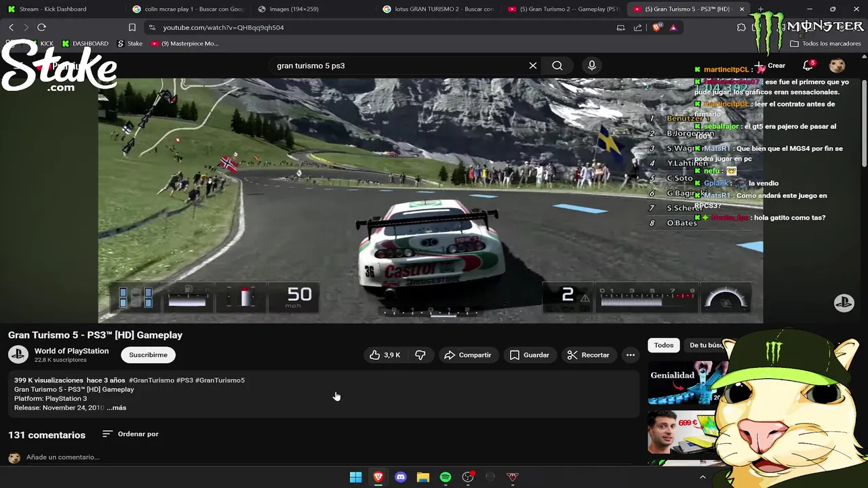Go back with the browser back arrow
This screenshot has height=488, width=868.
pos(11,27)
